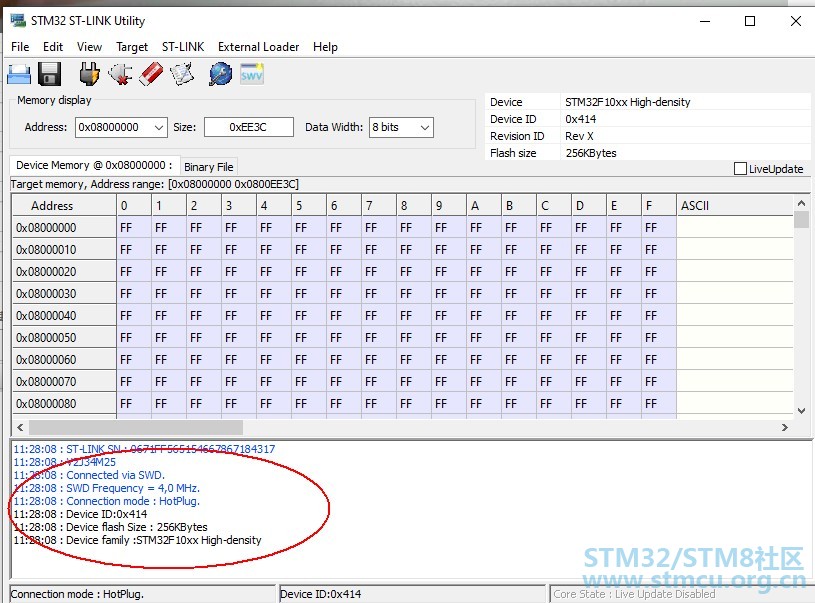Open the View menu
The image size is (815, 603).
[x=89, y=47]
